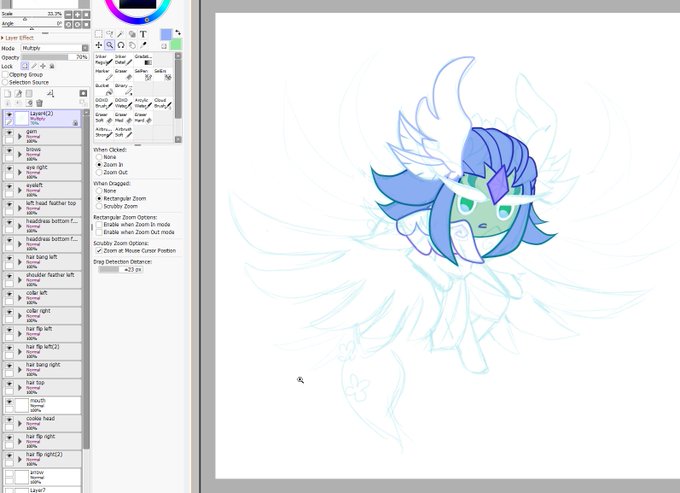Viewport: 680px width, 493px height.
Task: Zoom out with the Scale minus button
Action: tap(68, 14)
